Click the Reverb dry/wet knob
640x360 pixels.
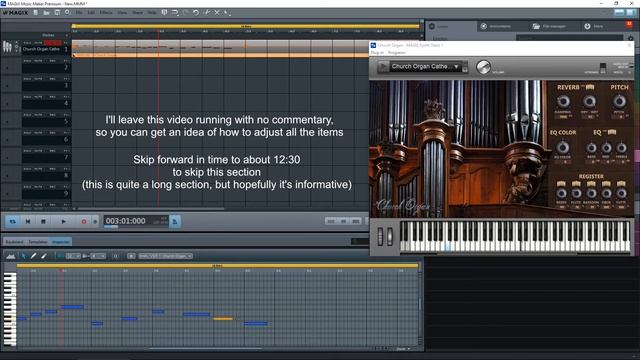point(589,101)
